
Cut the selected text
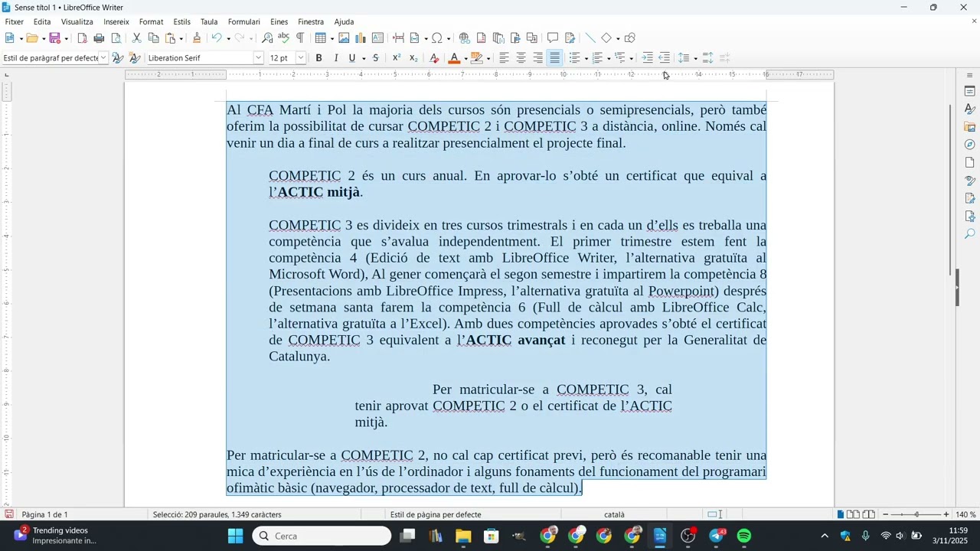136,38
